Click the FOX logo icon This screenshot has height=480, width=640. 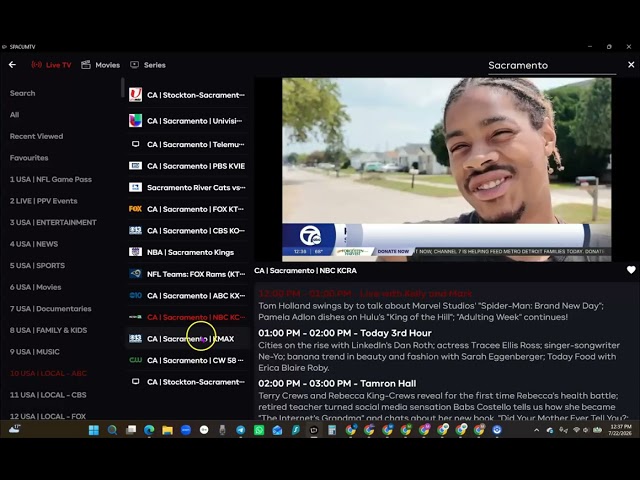[x=136, y=209]
